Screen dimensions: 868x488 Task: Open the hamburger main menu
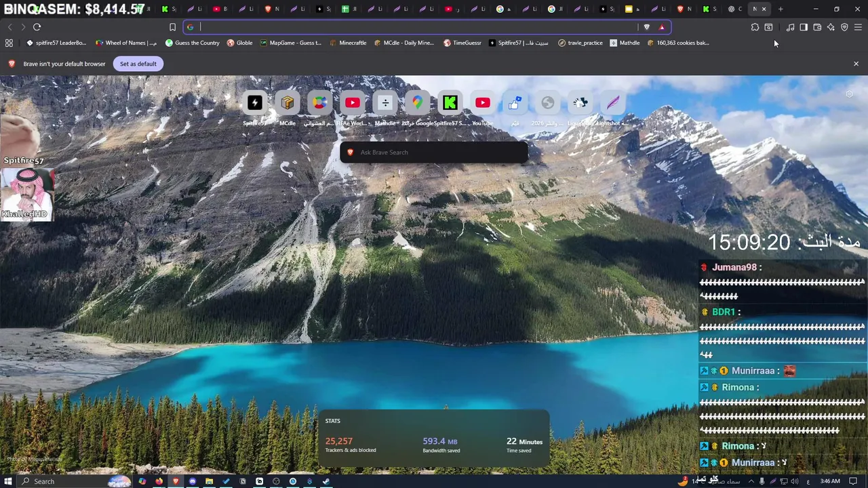click(858, 27)
